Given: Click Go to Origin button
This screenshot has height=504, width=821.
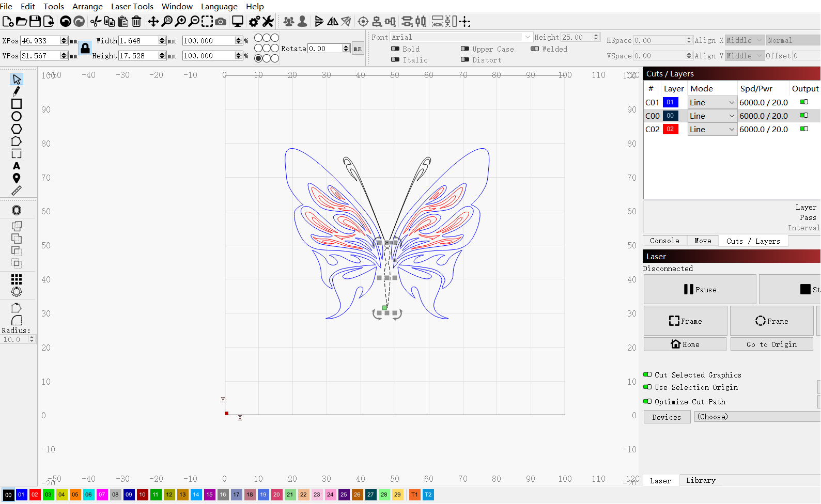Looking at the screenshot, I should pos(772,344).
